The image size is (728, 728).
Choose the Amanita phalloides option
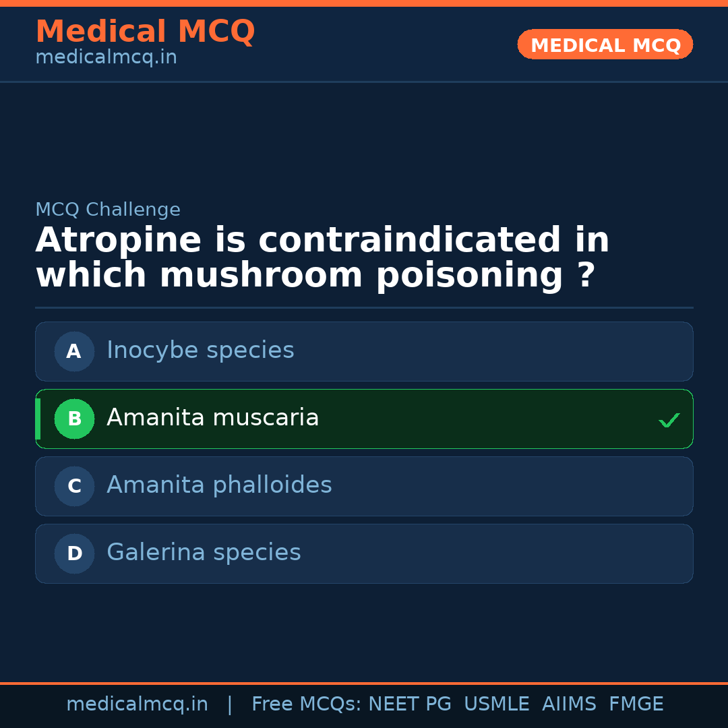(219, 485)
